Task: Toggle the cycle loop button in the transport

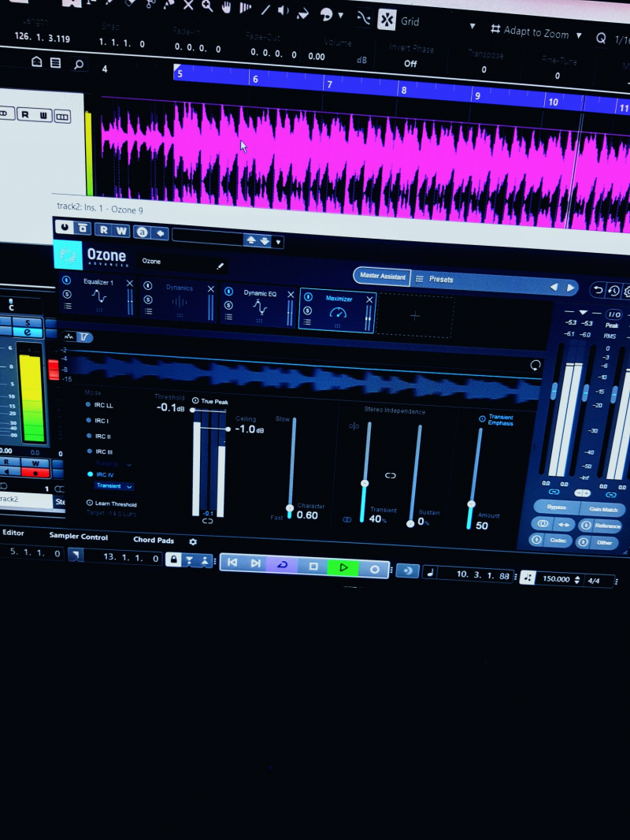Action: 282,565
